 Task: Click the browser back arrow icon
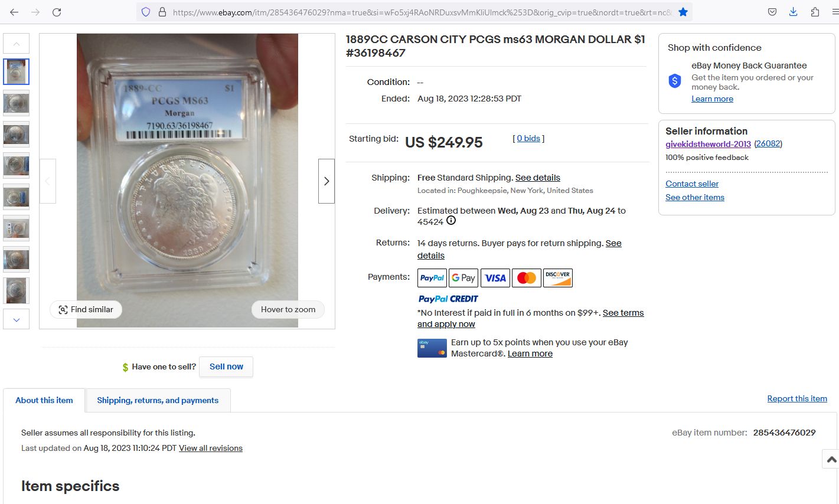pos(14,12)
